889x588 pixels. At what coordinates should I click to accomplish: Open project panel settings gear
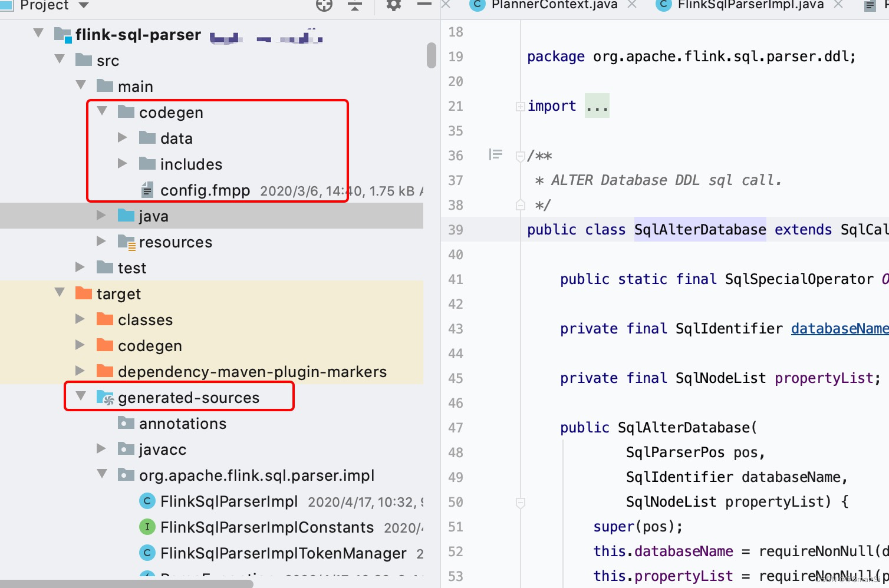pos(393,5)
